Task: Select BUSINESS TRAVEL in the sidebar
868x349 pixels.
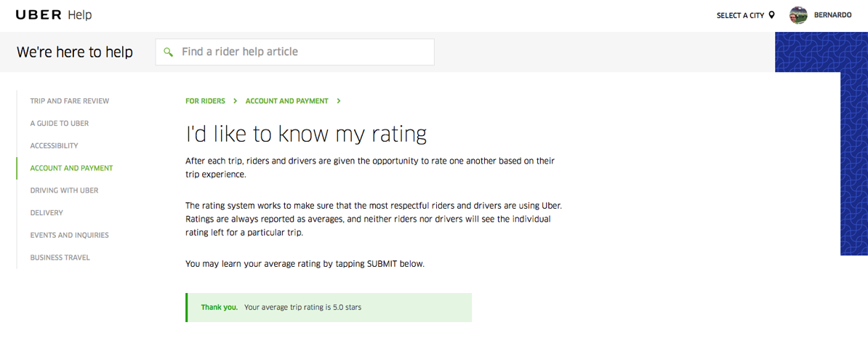Action: (x=60, y=257)
